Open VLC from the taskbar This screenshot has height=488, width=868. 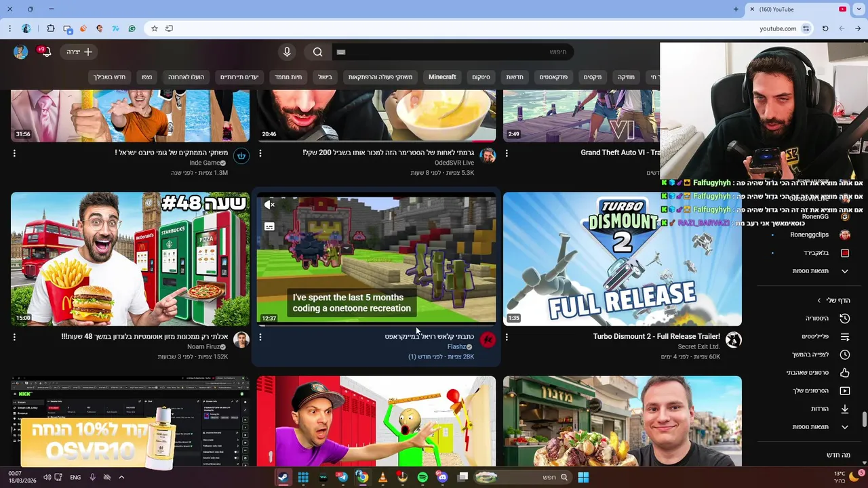click(x=382, y=477)
